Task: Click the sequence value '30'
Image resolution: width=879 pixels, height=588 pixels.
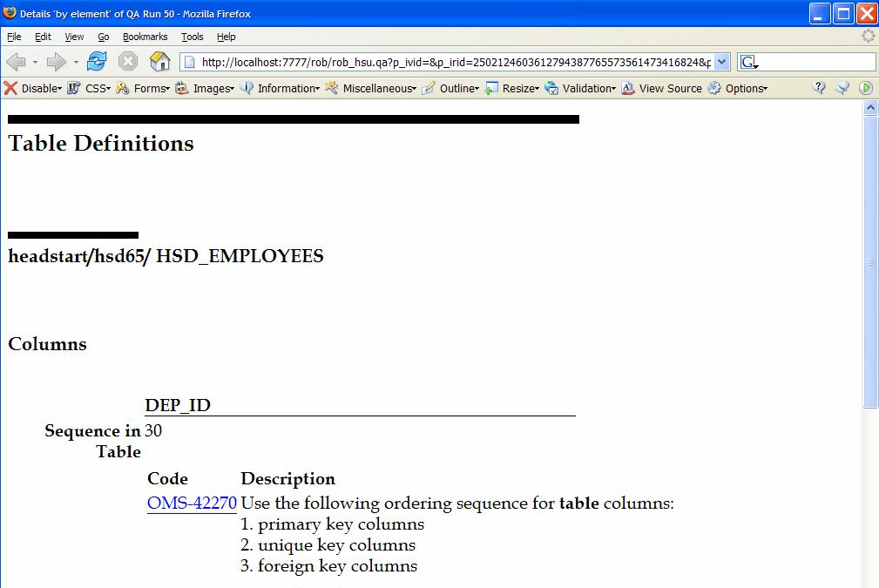Action: (153, 430)
